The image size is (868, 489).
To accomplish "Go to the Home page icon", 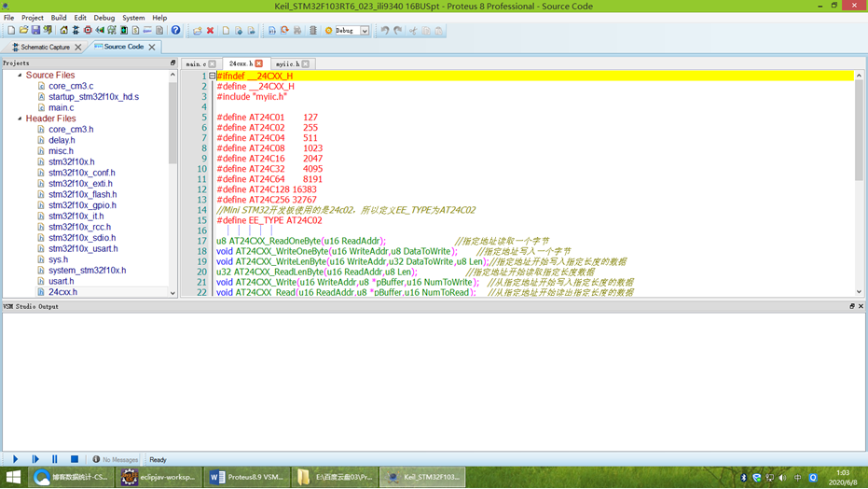I will 63,31.
